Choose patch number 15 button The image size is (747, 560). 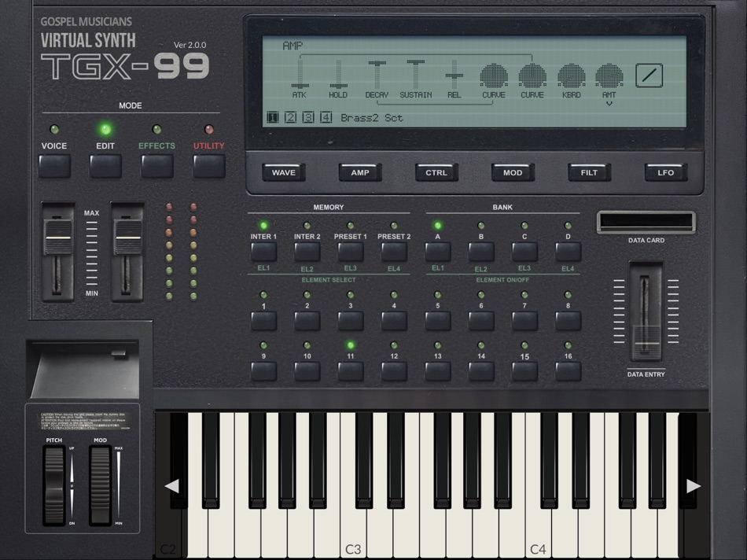pyautogui.click(x=524, y=371)
